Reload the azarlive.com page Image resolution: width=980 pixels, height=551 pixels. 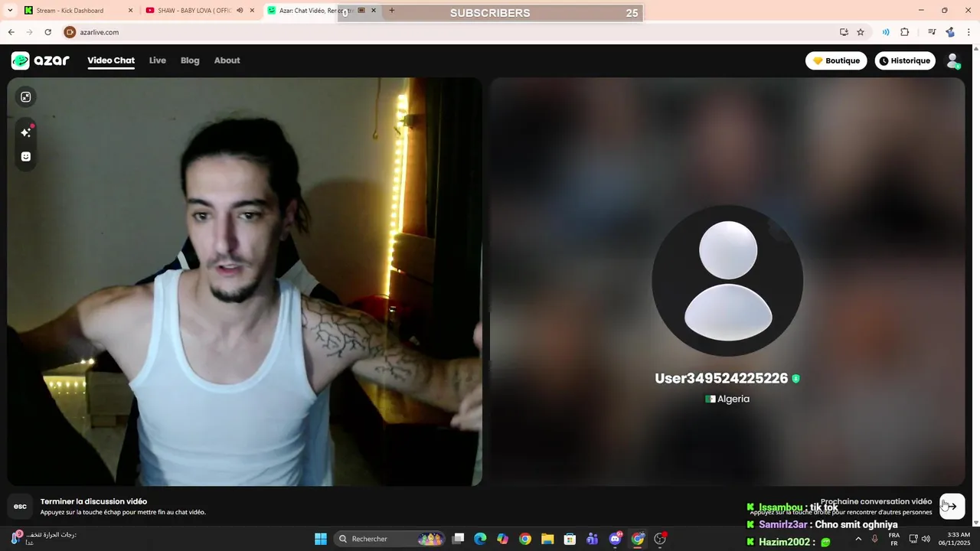pos(47,32)
